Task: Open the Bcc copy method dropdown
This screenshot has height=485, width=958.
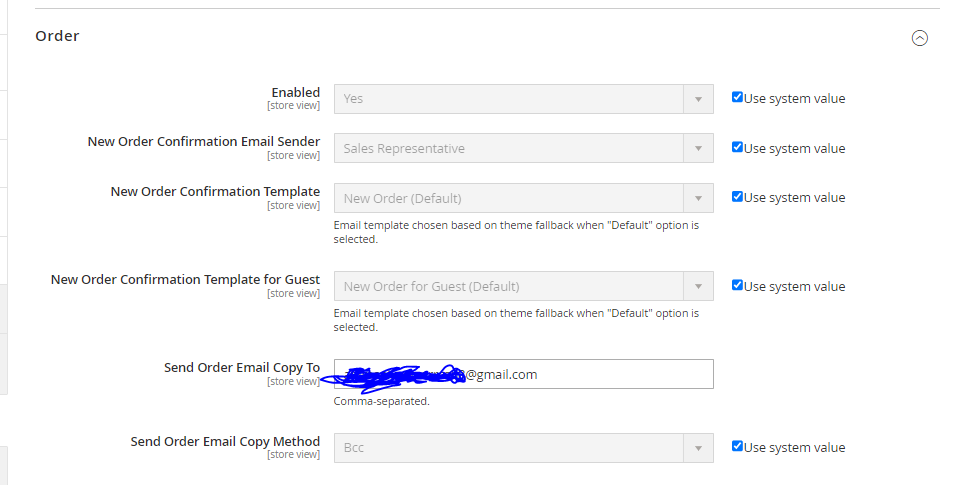Action: pyautogui.click(x=523, y=447)
